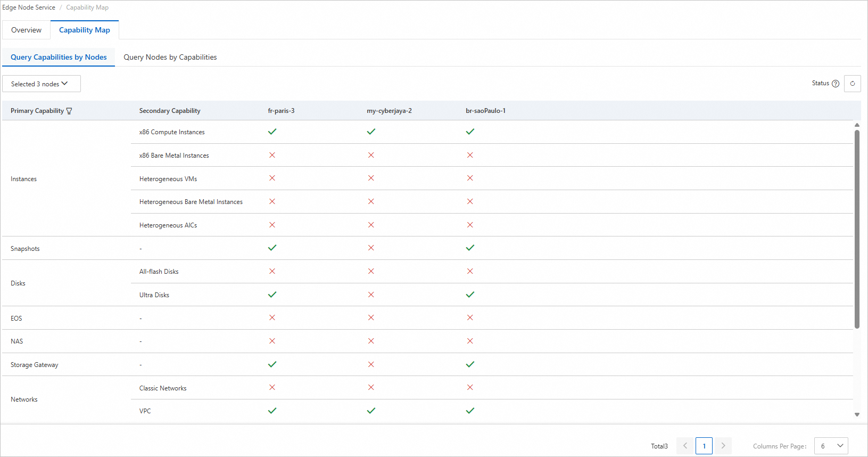Switch to the Overview tab
The image size is (868, 457).
click(26, 30)
